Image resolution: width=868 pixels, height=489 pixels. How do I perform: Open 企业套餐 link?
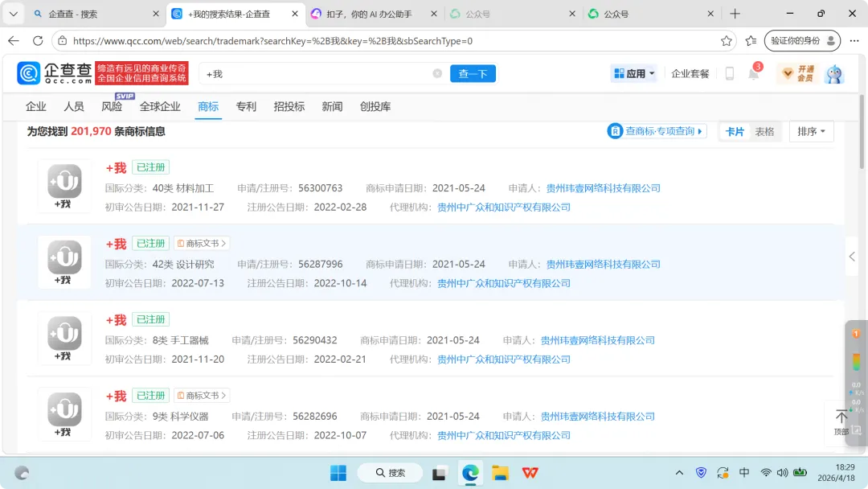pyautogui.click(x=690, y=74)
